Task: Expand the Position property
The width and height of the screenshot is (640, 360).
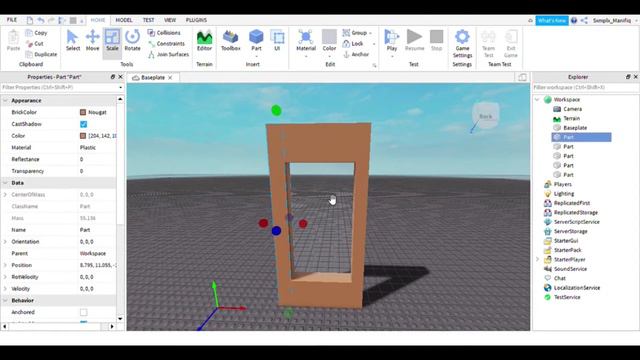Action: (5, 265)
